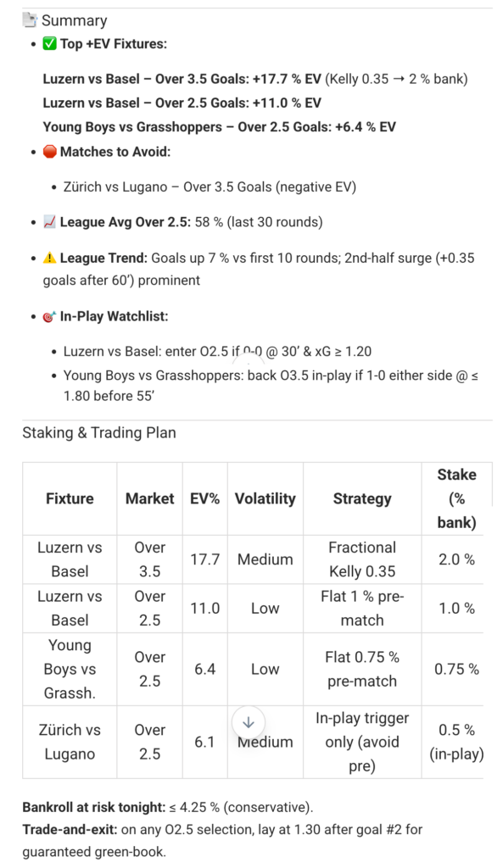Click the Volatility column header
The height and width of the screenshot is (868, 503).
pyautogui.click(x=265, y=498)
